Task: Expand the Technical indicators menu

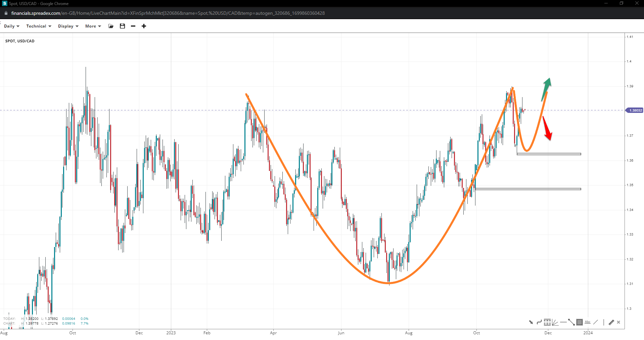Action: click(x=39, y=26)
